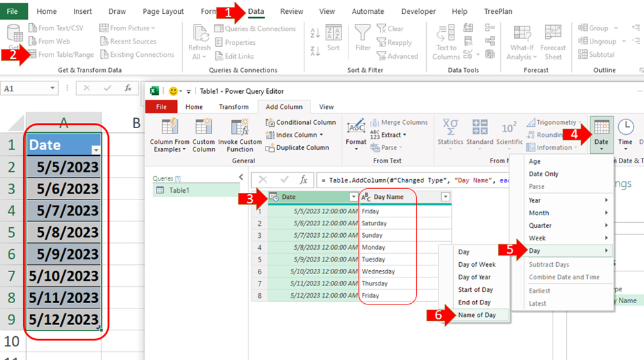Open the Data ribbon tab
This screenshot has height=360, width=644.
256,11
